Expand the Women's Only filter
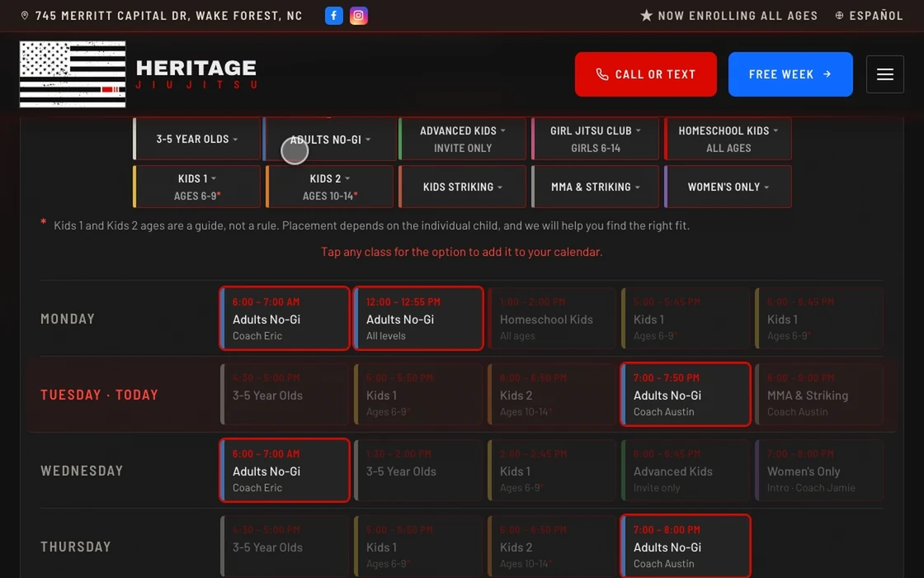 point(728,187)
